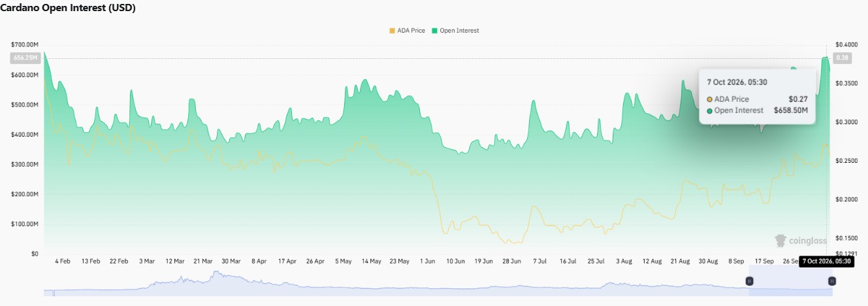This screenshot has height=306, width=868.
Task: Click the 5 May date label
Action: tap(344, 261)
